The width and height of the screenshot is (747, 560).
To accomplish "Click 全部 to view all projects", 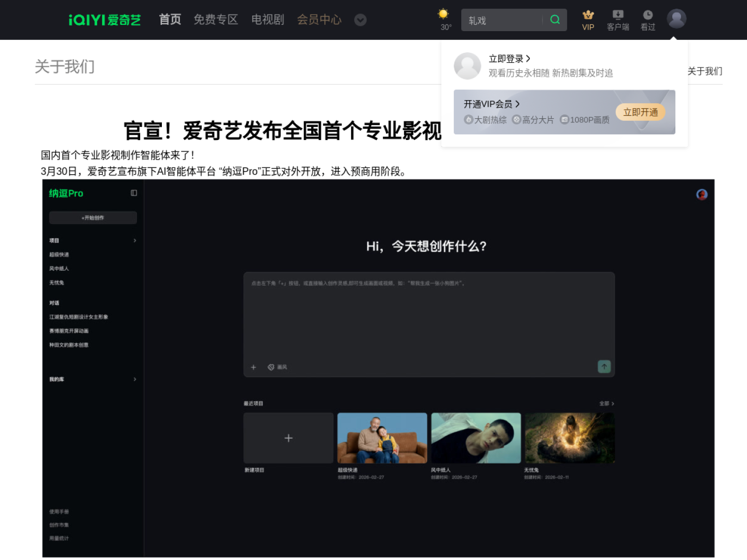I will (606, 403).
